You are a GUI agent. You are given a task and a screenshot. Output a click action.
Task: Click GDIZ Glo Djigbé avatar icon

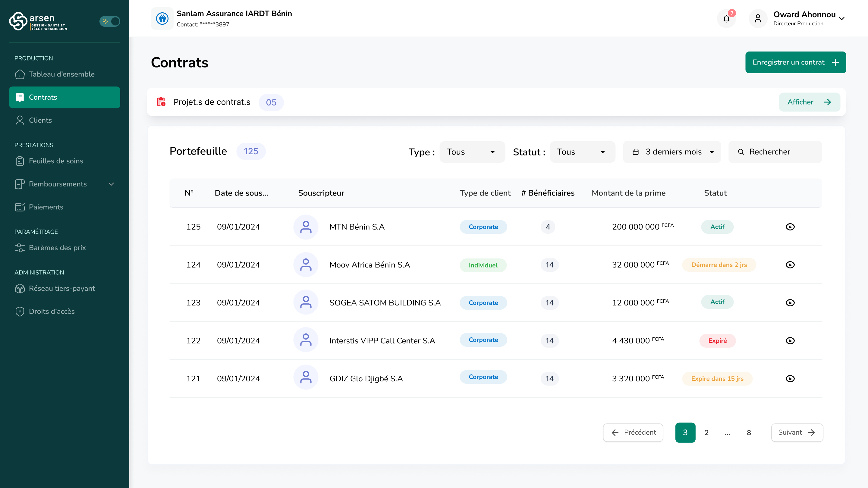[x=306, y=377]
